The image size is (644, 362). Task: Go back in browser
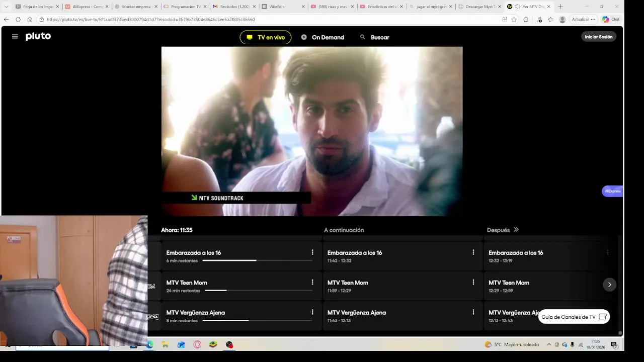(x=6, y=19)
